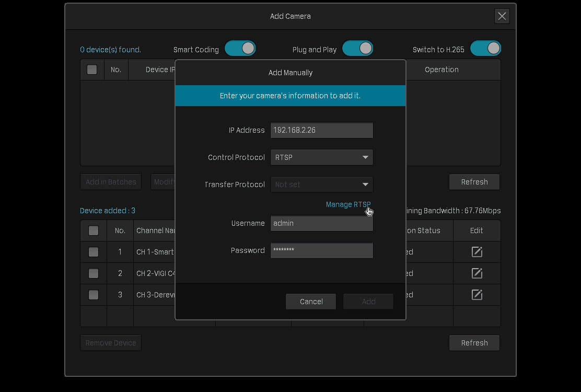Toggle the Smart Coding switch

click(240, 49)
